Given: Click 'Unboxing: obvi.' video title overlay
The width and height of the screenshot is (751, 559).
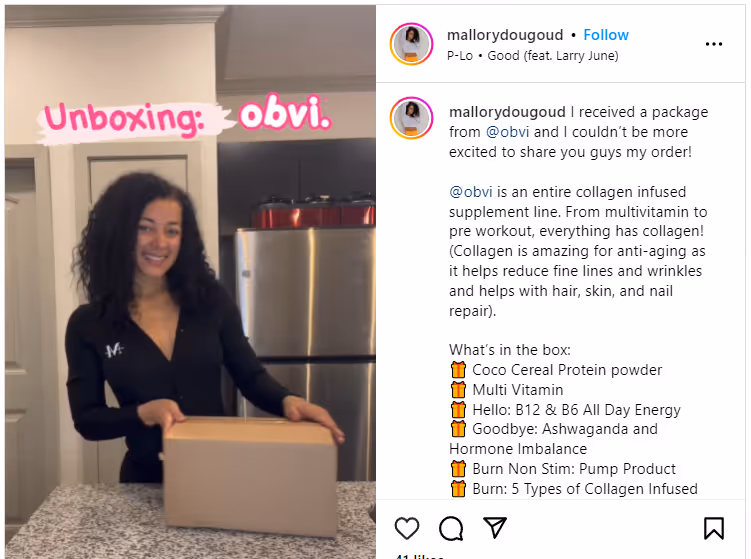Looking at the screenshot, I should [x=187, y=117].
